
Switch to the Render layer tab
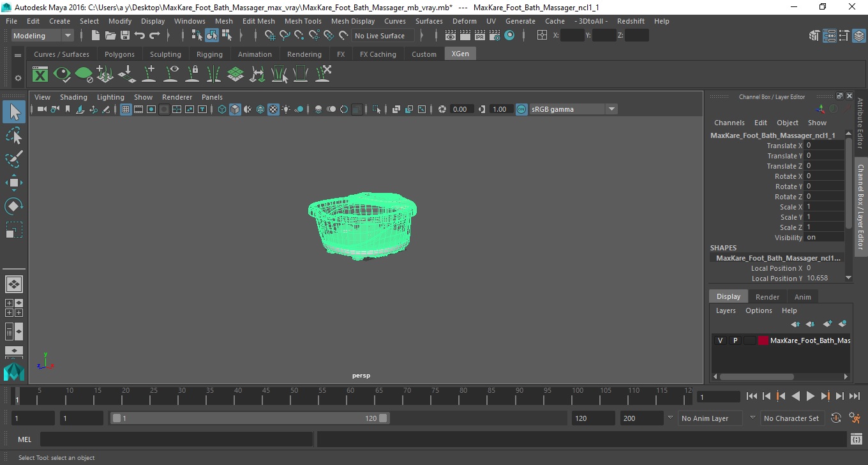767,297
